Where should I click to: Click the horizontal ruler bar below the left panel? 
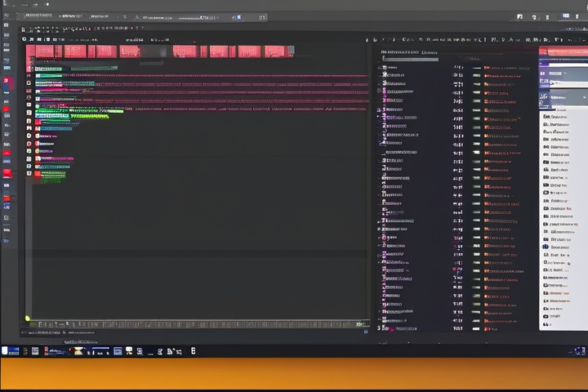coord(196,324)
